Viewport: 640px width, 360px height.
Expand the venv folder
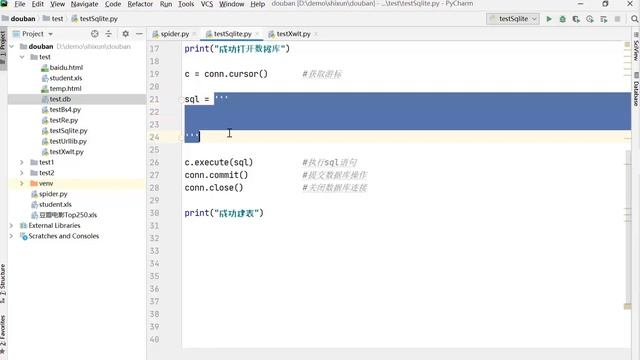[x=22, y=184]
